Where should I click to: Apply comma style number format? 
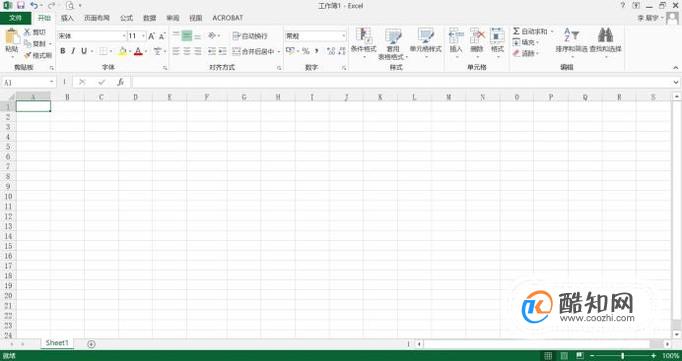point(317,51)
